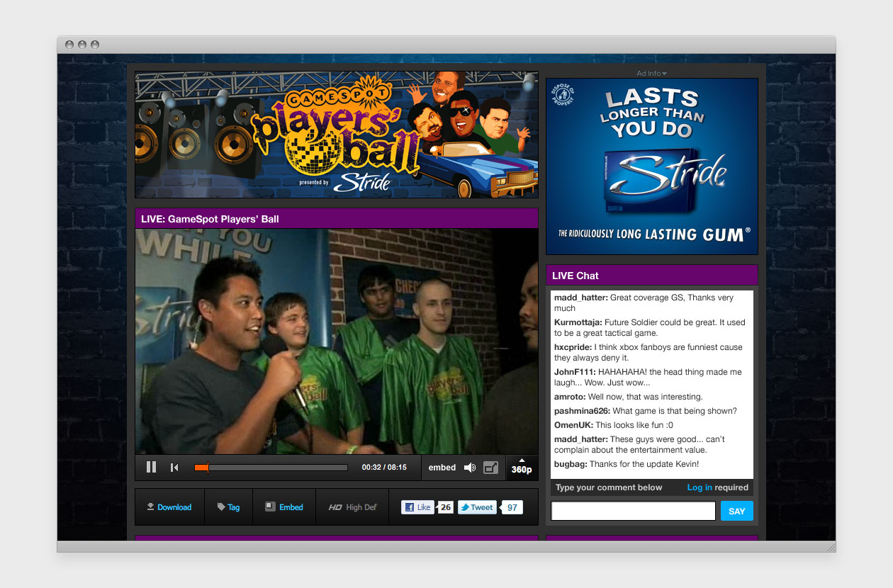Click the username pashmina626 in chat
The width and height of the screenshot is (893, 588).
point(582,411)
